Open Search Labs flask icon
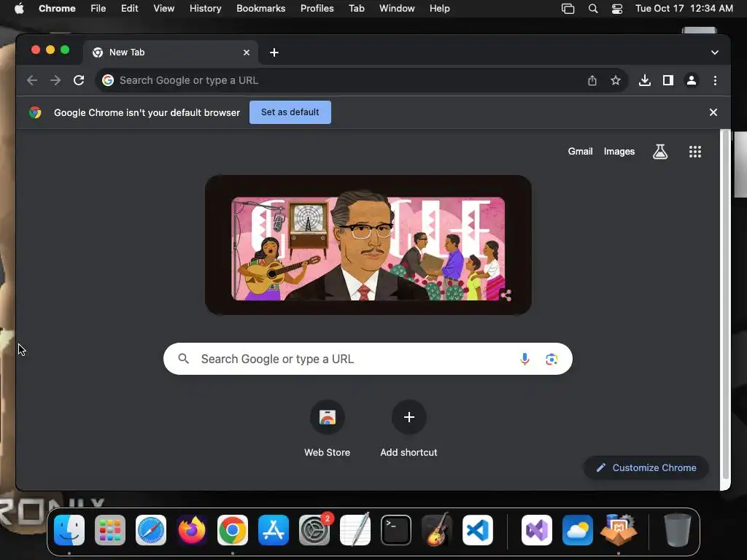This screenshot has width=747, height=560. pos(659,152)
